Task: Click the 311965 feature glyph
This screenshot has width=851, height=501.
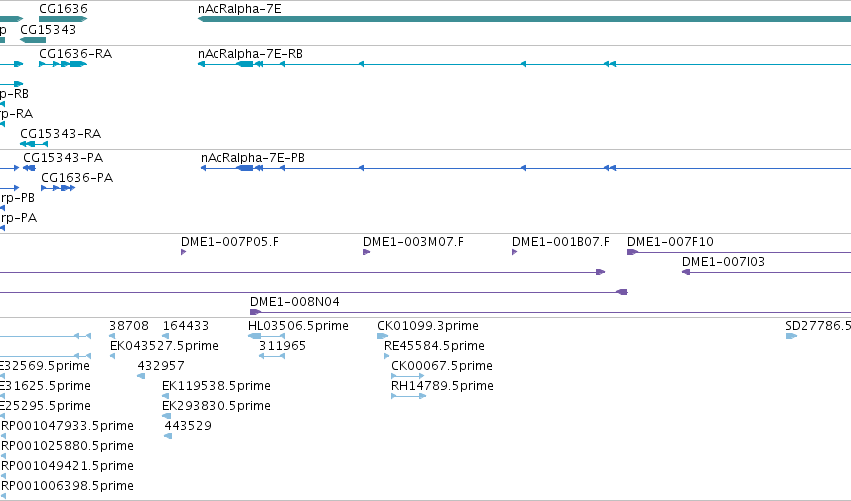Action: (x=272, y=356)
